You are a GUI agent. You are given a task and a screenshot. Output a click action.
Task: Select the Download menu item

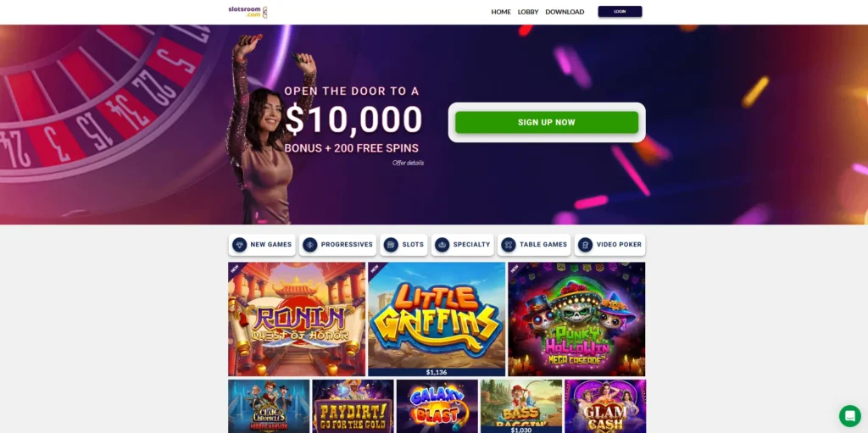[565, 12]
